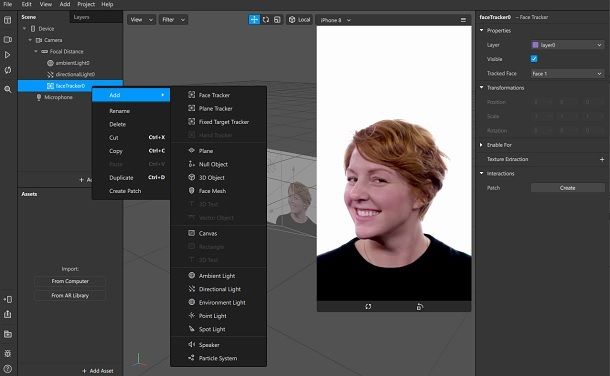Click the upload export icon in sidebar

pos(7,314)
